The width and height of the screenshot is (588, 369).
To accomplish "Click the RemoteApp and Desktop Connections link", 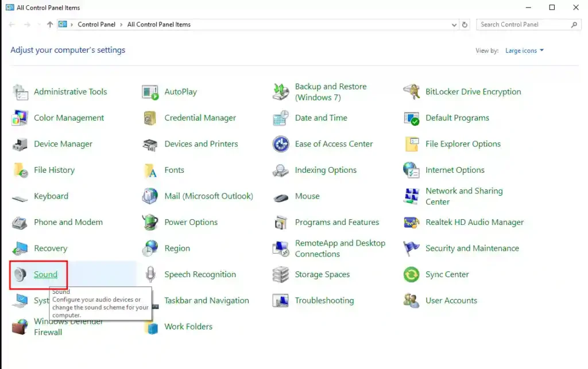I will tap(340, 248).
